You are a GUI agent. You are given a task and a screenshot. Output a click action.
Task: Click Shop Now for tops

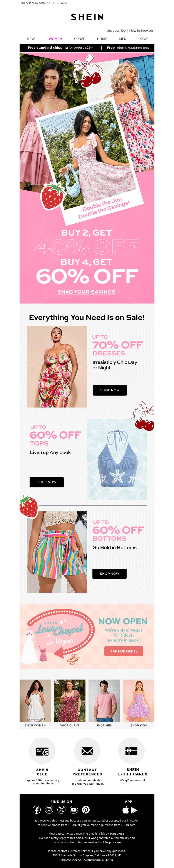click(x=47, y=482)
